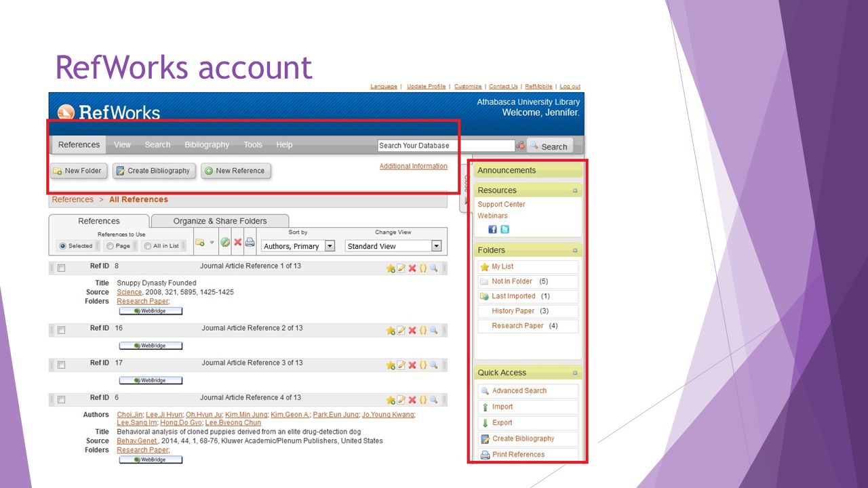View details magnifier for Ref ID 16
868x488 pixels.
(x=434, y=330)
